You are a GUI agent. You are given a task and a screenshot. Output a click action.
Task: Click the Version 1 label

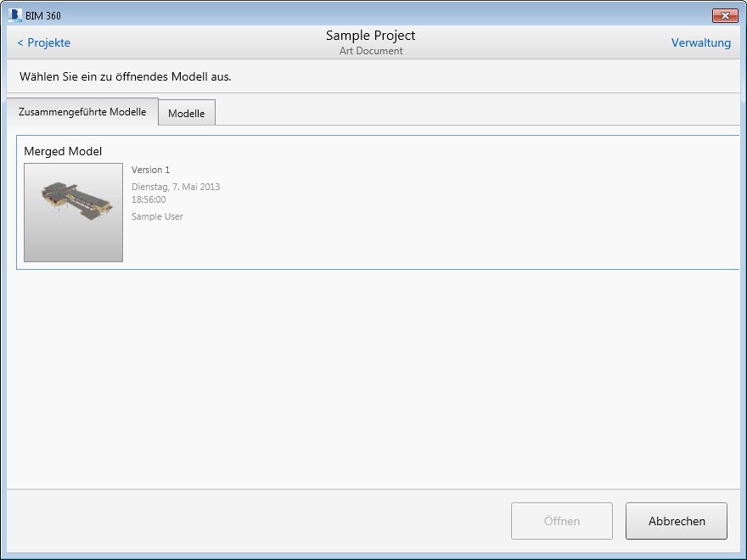click(150, 170)
